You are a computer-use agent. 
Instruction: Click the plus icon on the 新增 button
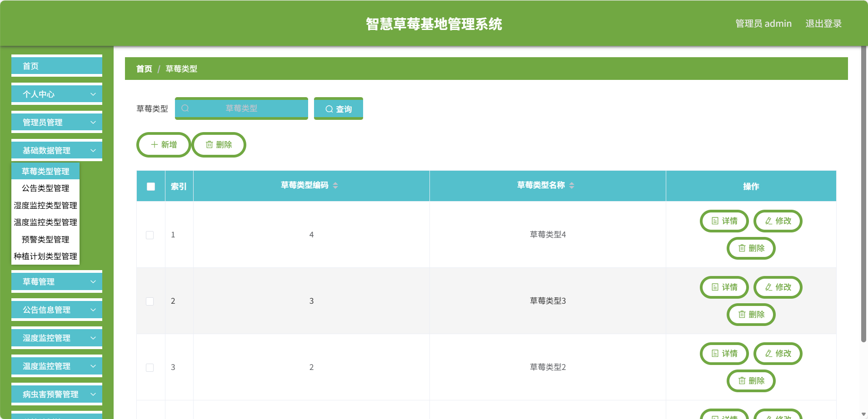click(x=154, y=144)
